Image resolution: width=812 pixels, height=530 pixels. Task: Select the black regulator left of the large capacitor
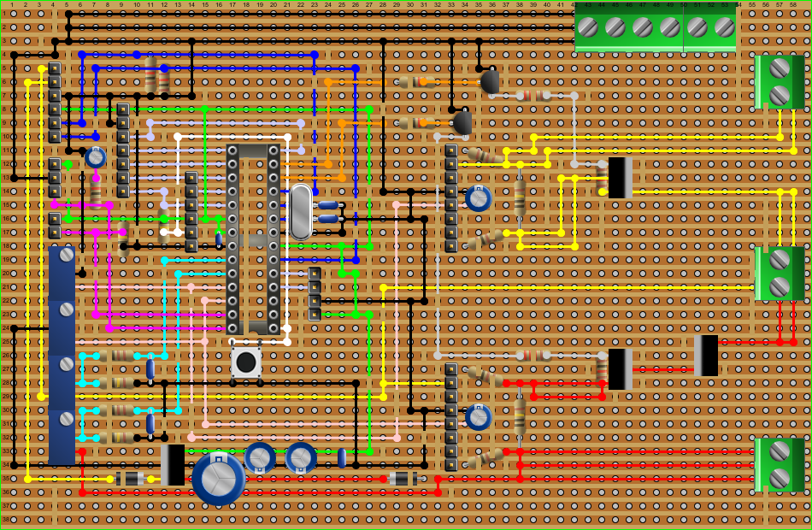(x=173, y=465)
